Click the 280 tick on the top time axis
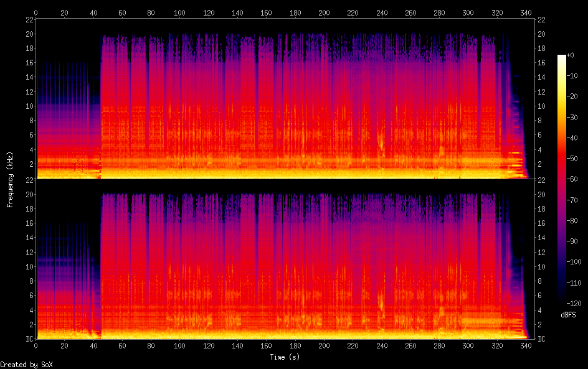The width and height of the screenshot is (588, 369). [439, 12]
